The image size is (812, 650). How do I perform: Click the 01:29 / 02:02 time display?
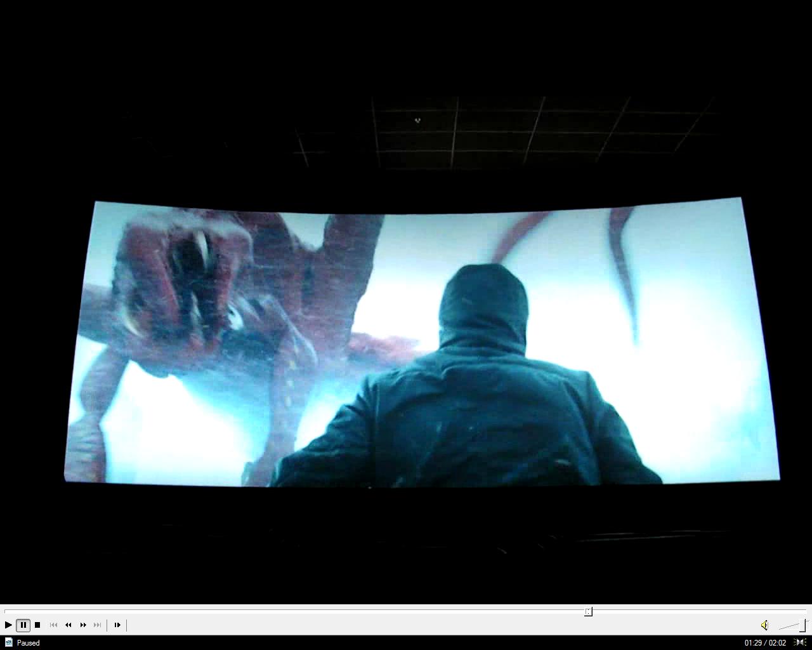(765, 643)
